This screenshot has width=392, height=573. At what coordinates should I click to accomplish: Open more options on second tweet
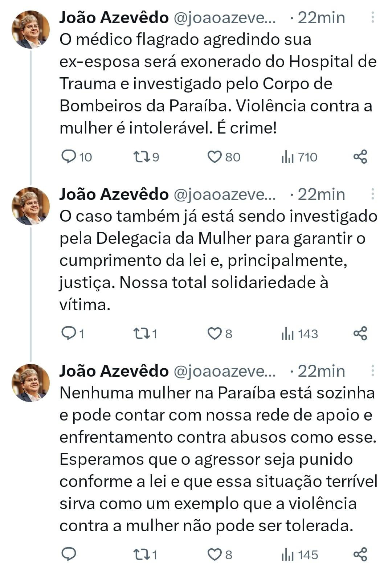tap(372, 194)
